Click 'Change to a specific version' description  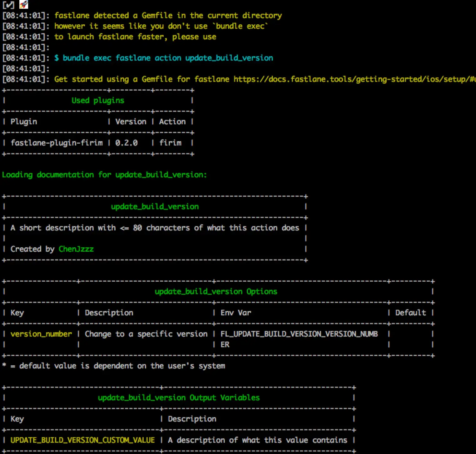click(146, 334)
